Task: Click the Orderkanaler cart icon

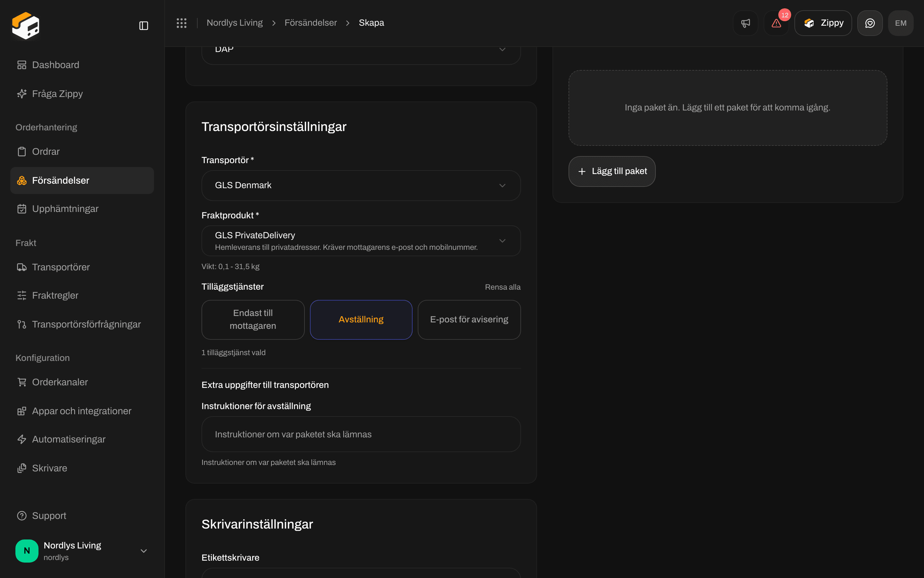Action: 22,382
